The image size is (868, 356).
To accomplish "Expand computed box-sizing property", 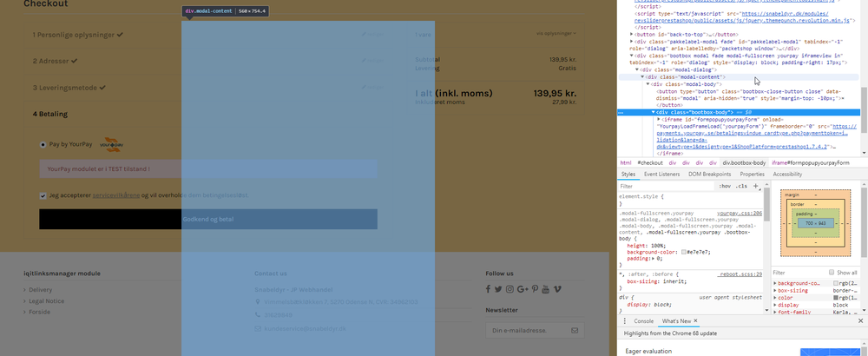I will pos(775,291).
